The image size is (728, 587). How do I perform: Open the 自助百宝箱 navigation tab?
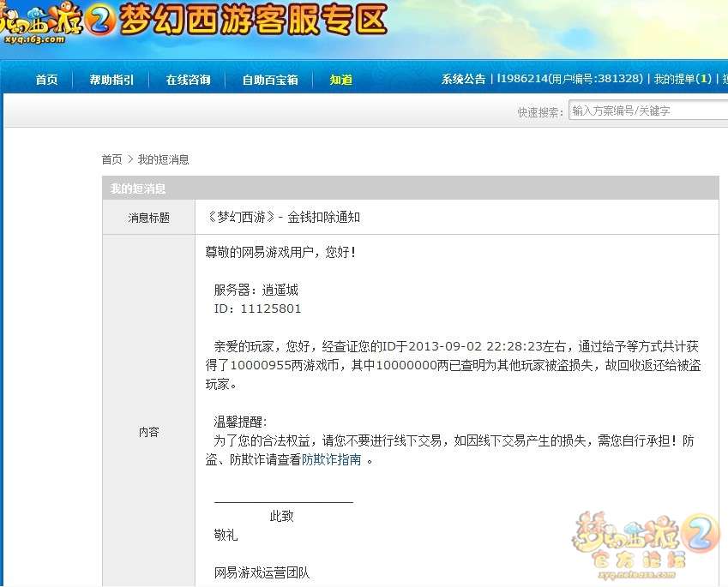pyautogui.click(x=270, y=80)
